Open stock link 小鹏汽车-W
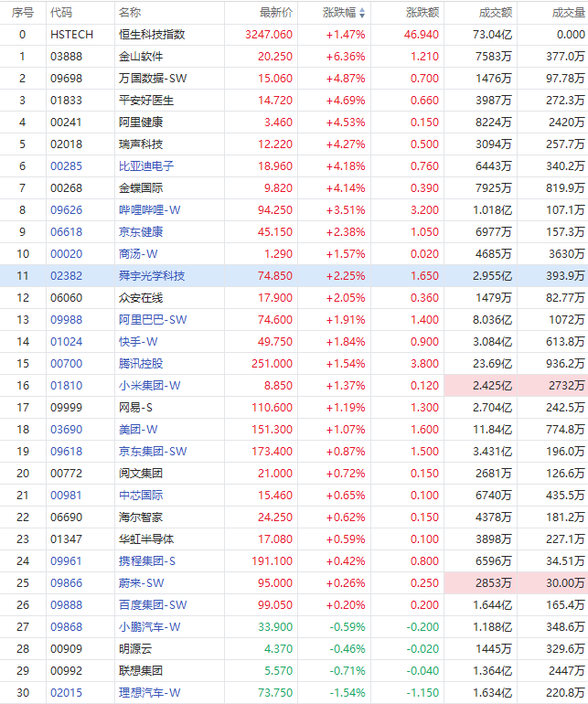Image resolution: width=588 pixels, height=704 pixels. click(x=150, y=627)
